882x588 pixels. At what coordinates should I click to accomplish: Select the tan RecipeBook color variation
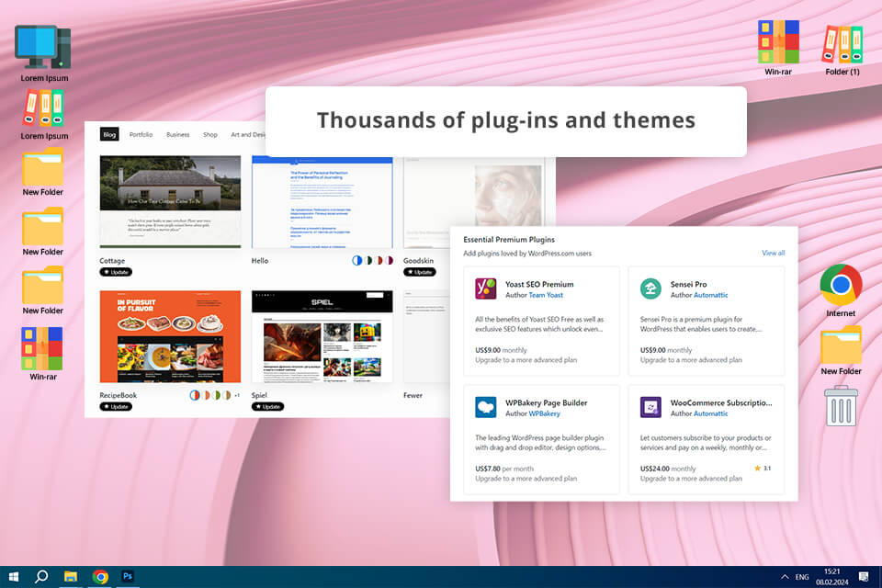click(227, 395)
